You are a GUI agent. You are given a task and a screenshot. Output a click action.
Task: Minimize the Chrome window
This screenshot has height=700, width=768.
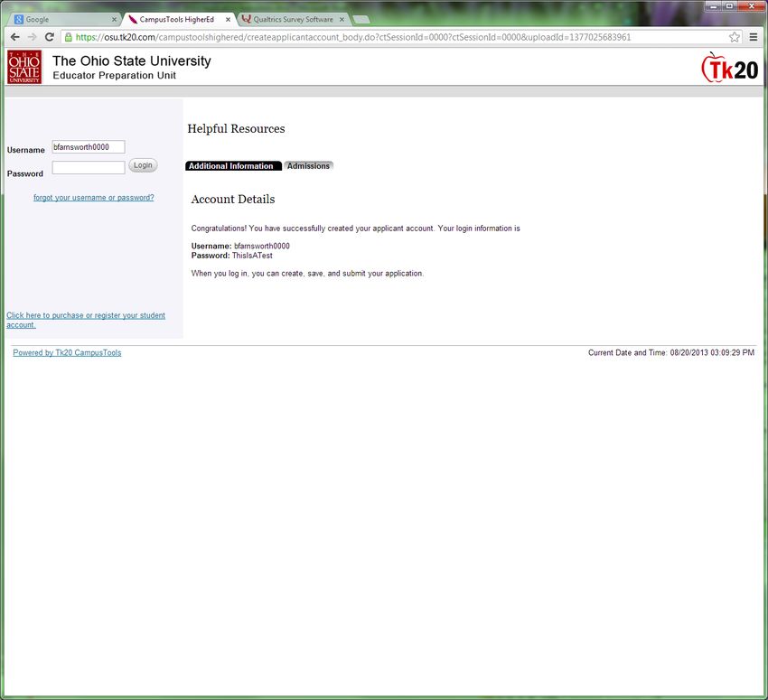(x=714, y=6)
